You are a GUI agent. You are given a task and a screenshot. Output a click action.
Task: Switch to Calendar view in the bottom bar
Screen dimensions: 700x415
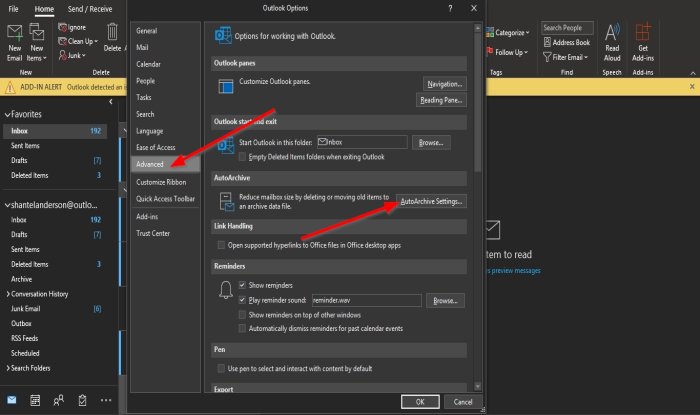pos(35,400)
